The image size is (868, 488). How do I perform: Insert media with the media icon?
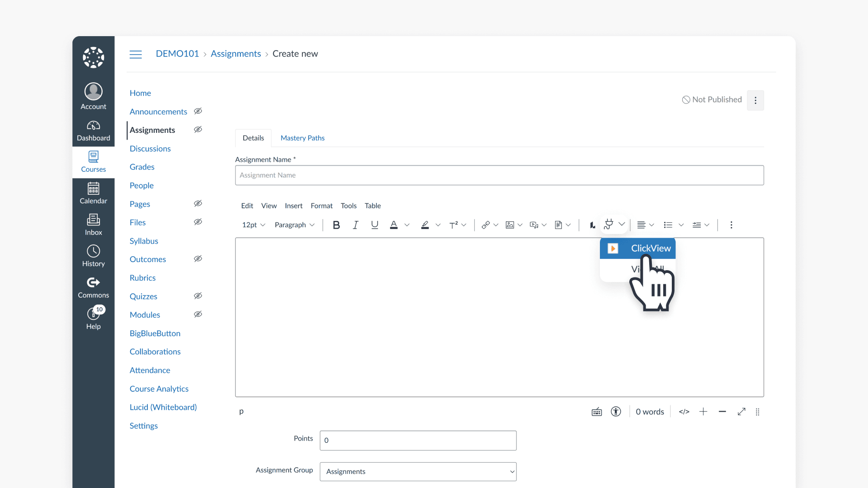(x=535, y=225)
